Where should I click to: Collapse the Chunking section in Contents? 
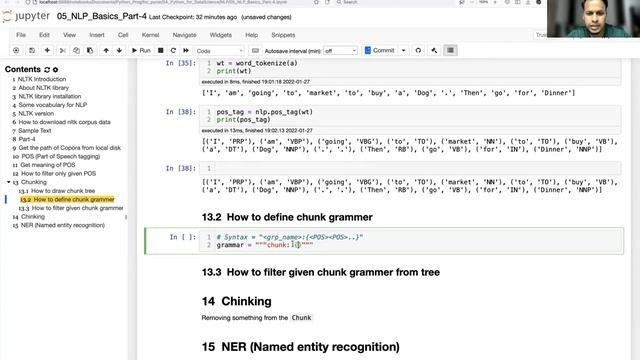[8, 182]
